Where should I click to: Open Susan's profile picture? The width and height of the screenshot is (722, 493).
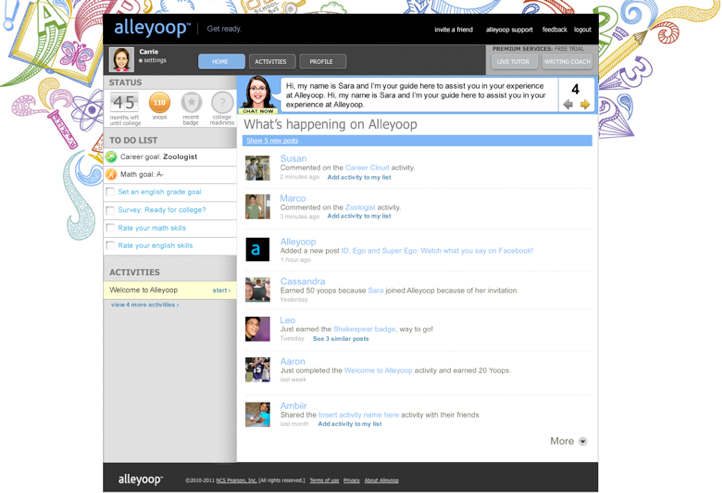point(257,168)
